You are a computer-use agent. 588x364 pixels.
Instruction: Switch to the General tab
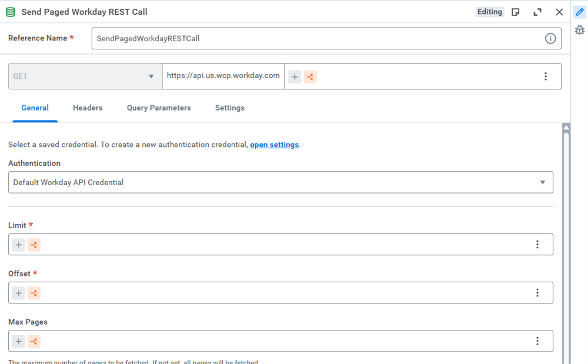coord(35,108)
